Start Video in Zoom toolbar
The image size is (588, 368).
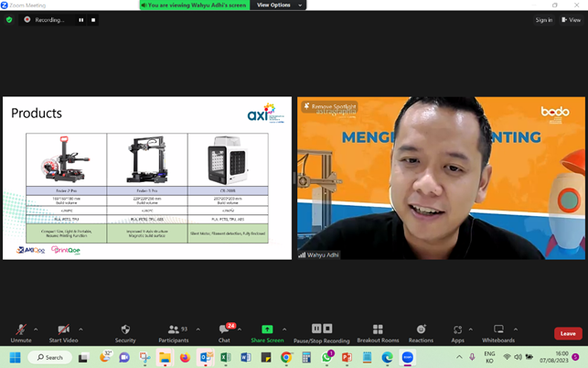click(x=63, y=332)
